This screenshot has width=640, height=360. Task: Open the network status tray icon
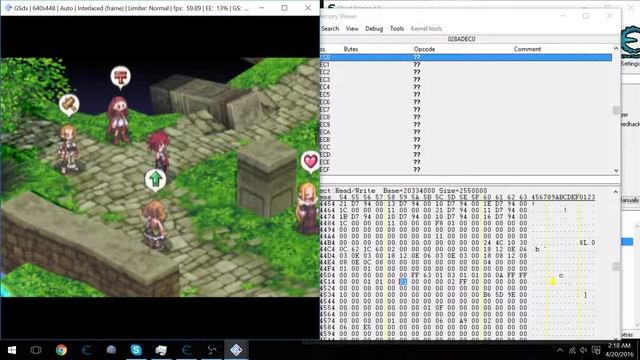coord(572,350)
